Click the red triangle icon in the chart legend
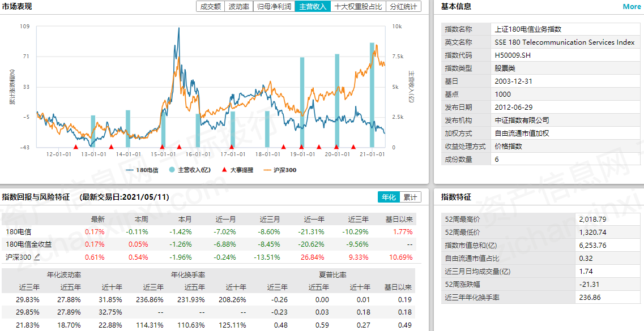This screenshot has width=644, height=331. [x=224, y=170]
